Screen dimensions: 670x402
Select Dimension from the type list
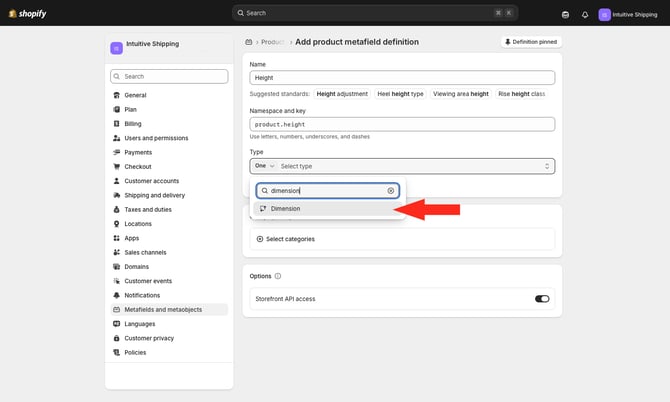[x=285, y=209]
